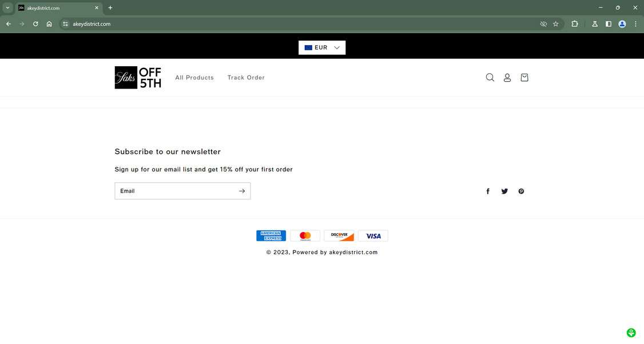Visit the Pinterest social link

pos(521,191)
